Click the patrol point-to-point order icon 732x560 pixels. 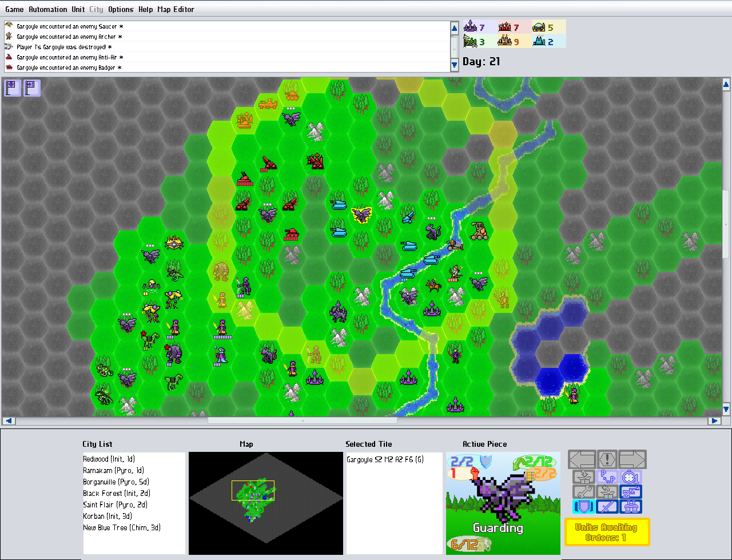607,477
